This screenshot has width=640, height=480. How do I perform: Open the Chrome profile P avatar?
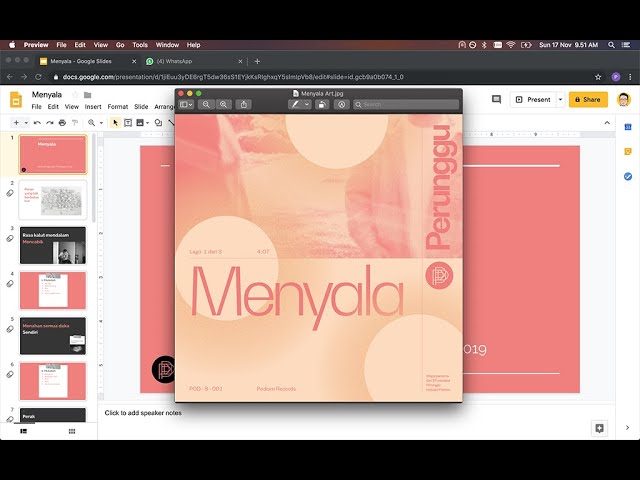pos(616,77)
